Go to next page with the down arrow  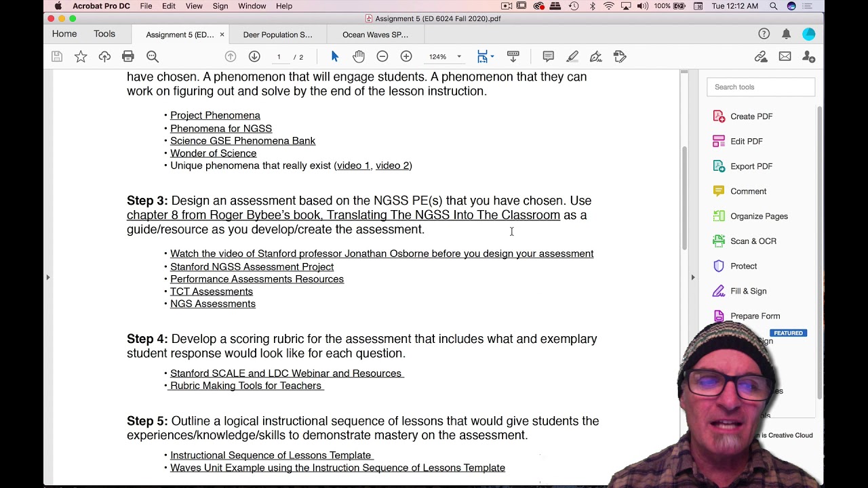tap(254, 57)
